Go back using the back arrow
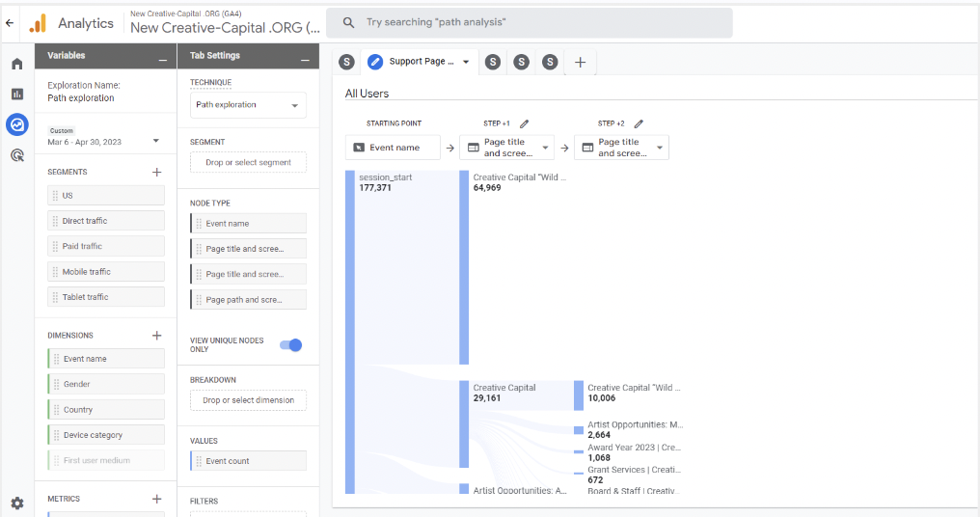 (10, 23)
